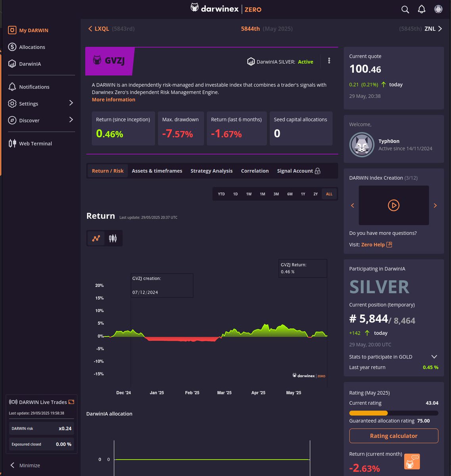Viewport: 451px width, 476px height.
Task: Click the Zero Help external link icon
Action: click(389, 244)
